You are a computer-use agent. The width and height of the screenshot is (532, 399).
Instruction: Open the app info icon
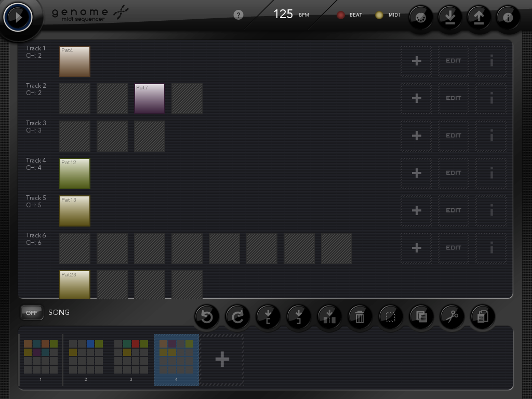508,17
